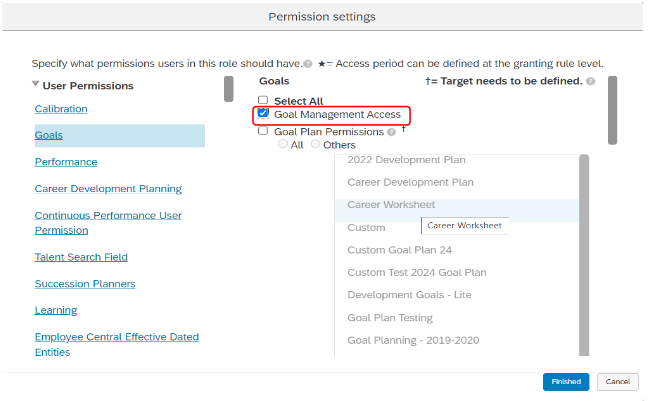Select the All radio button
651x401 pixels.
[x=283, y=144]
